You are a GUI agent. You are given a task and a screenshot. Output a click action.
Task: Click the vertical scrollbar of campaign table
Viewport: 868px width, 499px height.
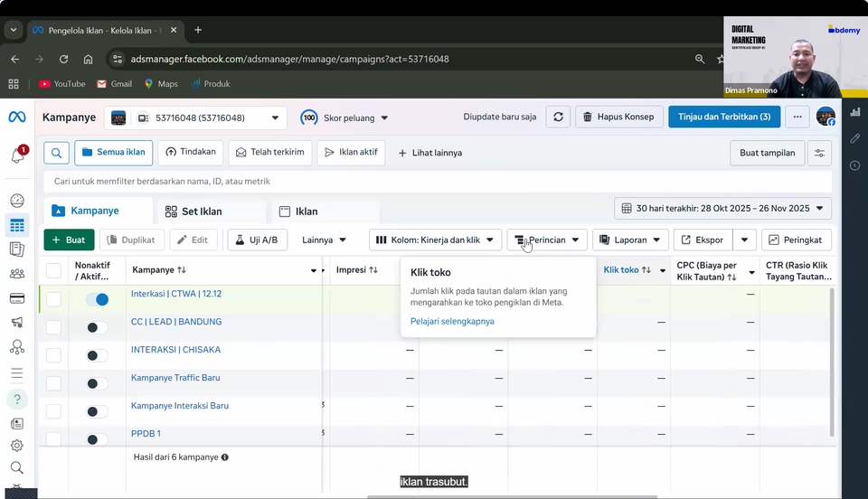click(831, 362)
